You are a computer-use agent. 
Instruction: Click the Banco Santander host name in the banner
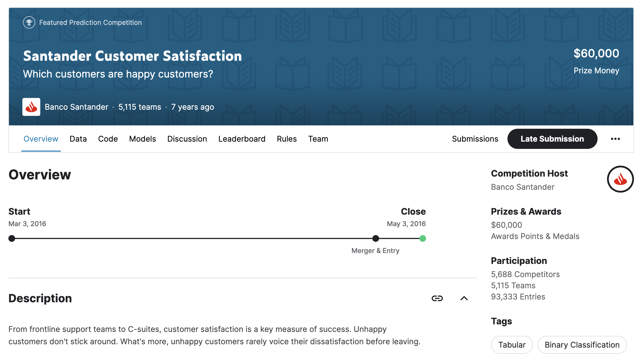pos(76,107)
